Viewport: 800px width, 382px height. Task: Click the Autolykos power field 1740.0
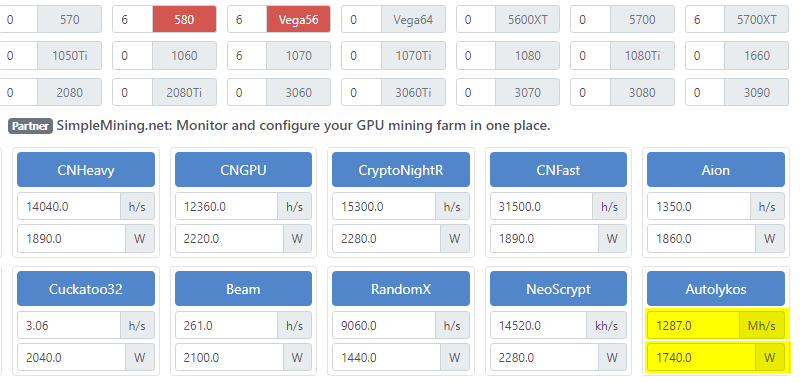point(702,358)
